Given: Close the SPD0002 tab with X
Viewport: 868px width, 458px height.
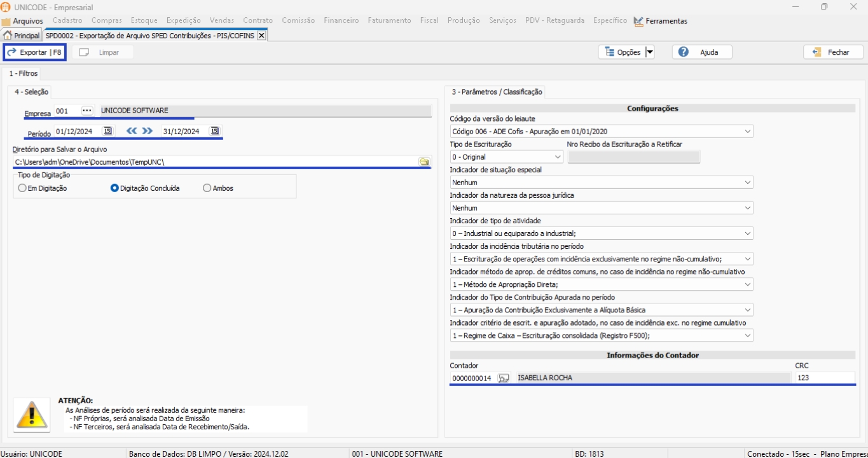Looking at the screenshot, I should (261, 36).
